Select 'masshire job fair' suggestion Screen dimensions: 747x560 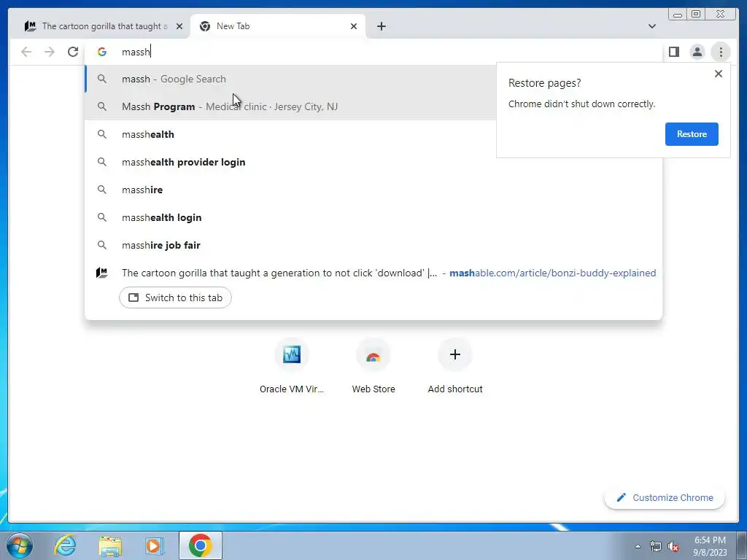tap(373, 245)
